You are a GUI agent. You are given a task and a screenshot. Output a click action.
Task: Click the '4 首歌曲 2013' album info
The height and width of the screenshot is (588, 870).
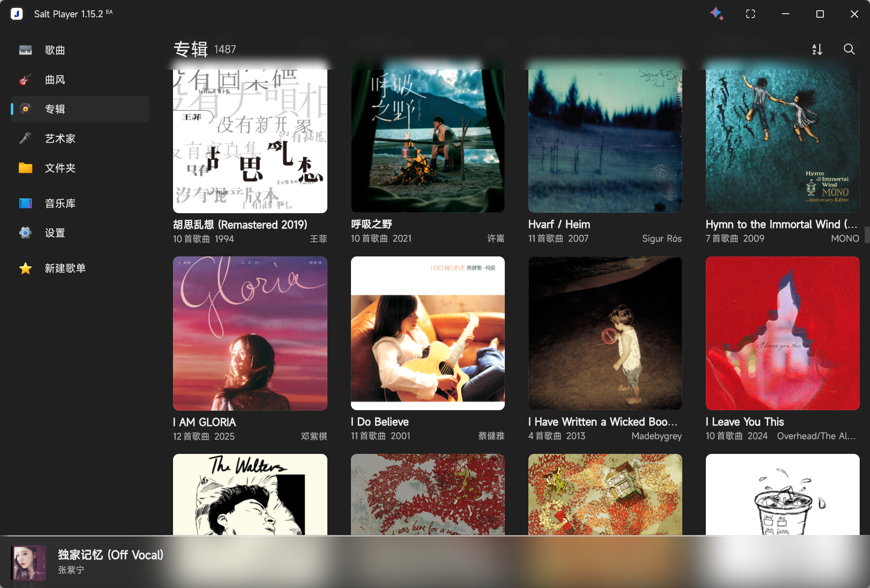(x=557, y=436)
